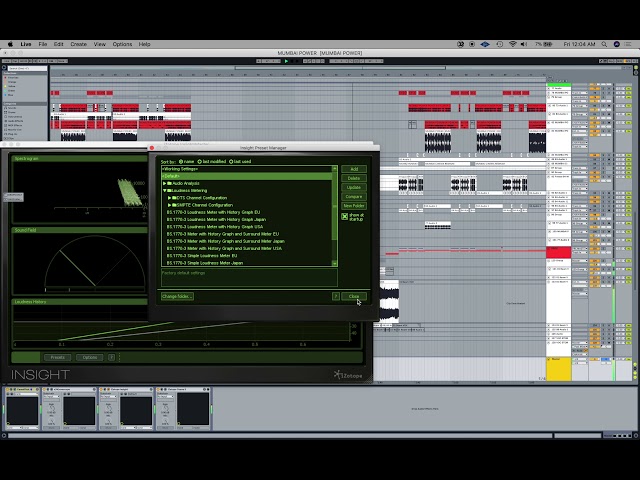Viewport: 640px width, 480px height.
Task: Open the View menu
Action: coord(100,44)
